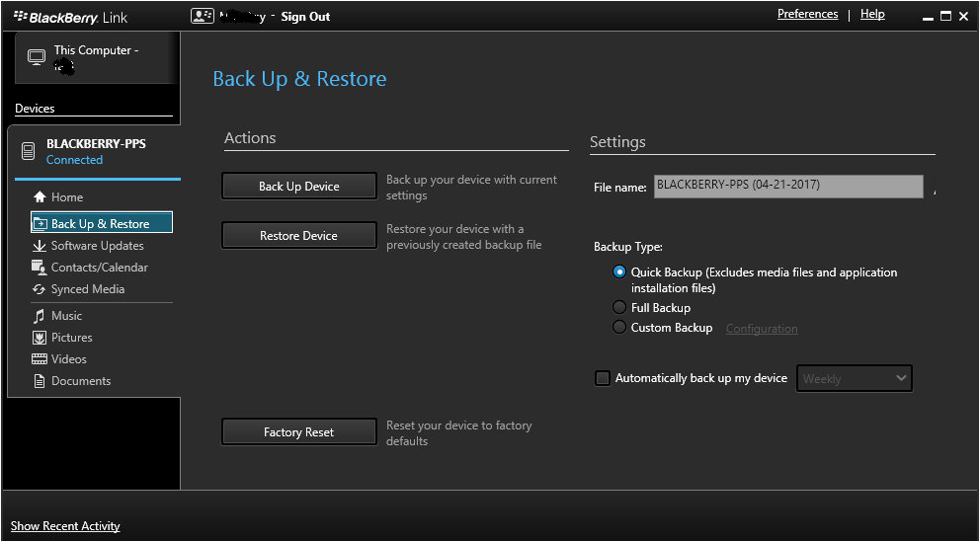Click the Software Updates download arrow icon

(40, 246)
